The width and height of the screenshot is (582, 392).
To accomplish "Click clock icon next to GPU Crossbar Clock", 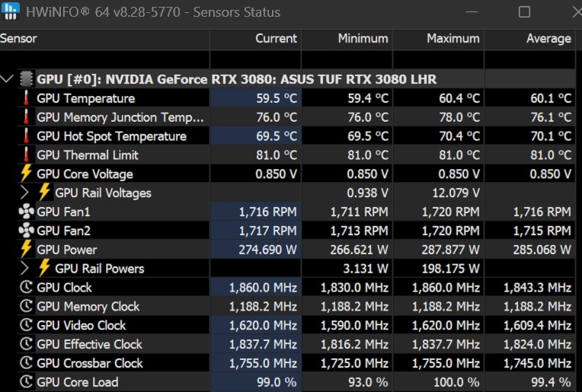I will coord(27,363).
